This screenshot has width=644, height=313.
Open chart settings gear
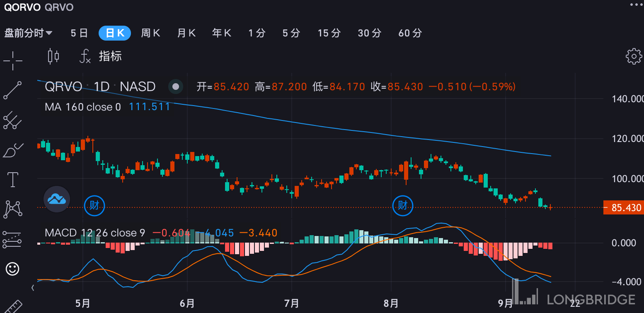[x=634, y=56]
